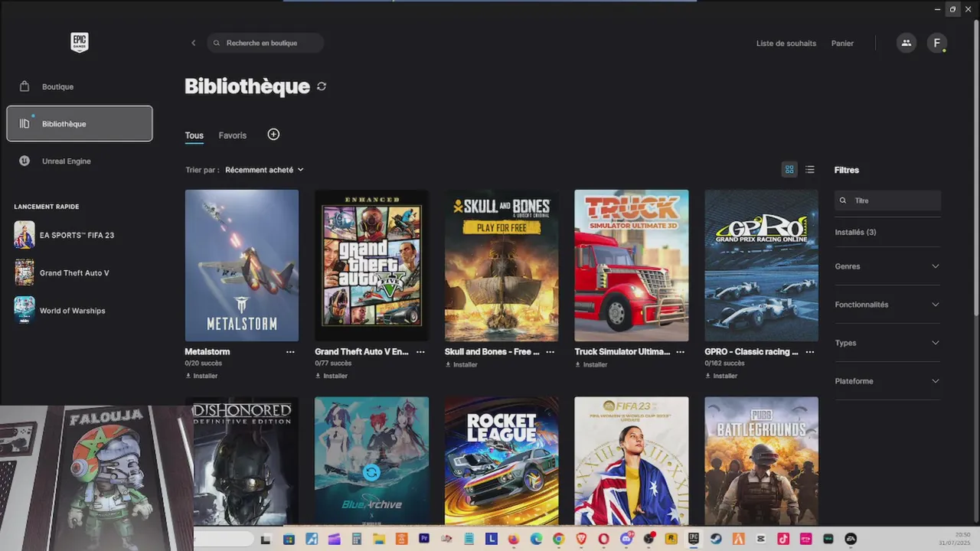Select Bibliothèque in the sidebar
980x551 pixels.
coord(80,124)
